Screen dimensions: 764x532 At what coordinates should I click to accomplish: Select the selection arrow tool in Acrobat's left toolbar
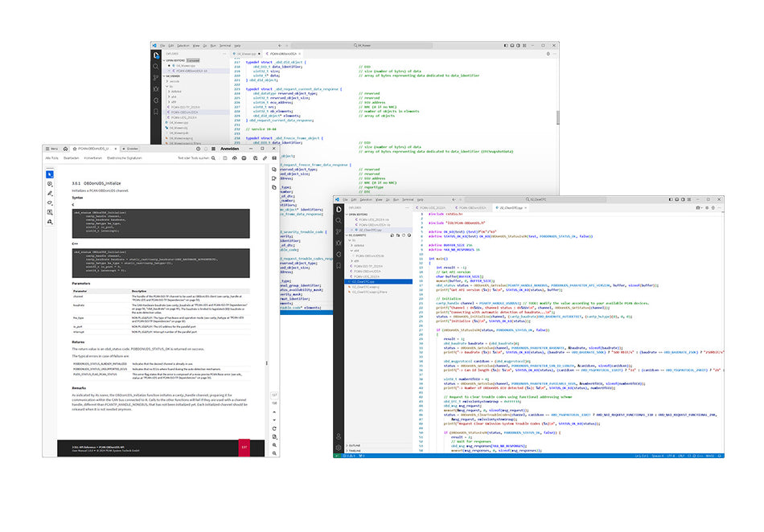point(48,174)
